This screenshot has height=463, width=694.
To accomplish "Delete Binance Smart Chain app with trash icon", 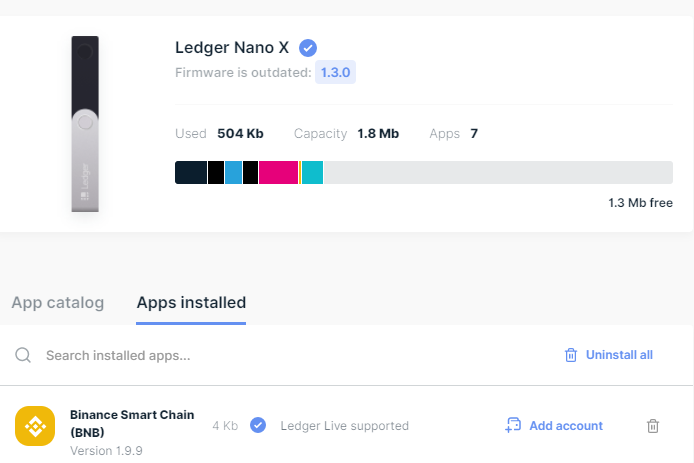I will (653, 426).
